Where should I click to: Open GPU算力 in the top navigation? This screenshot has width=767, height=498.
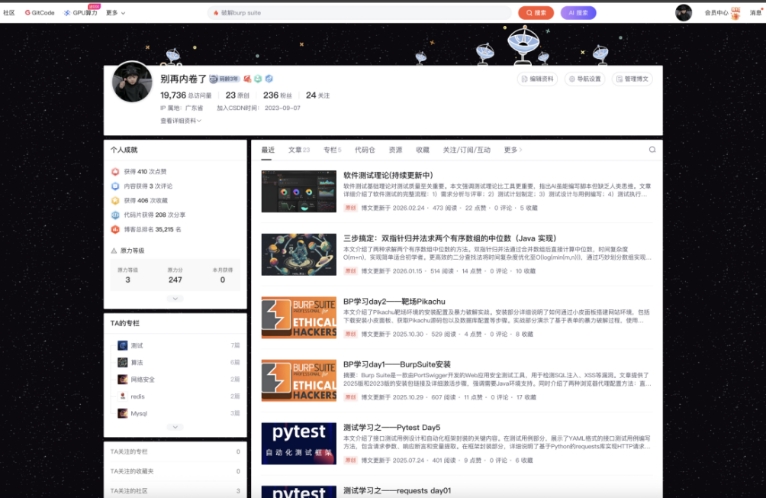point(81,13)
